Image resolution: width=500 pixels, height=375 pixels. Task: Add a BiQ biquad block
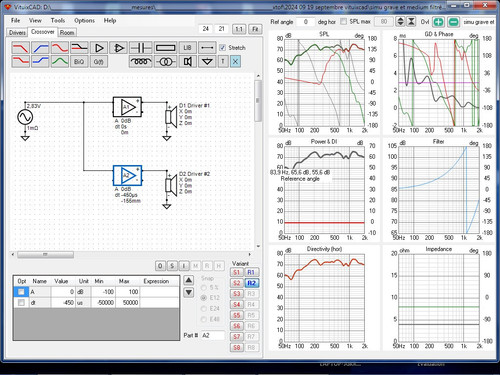point(79,62)
